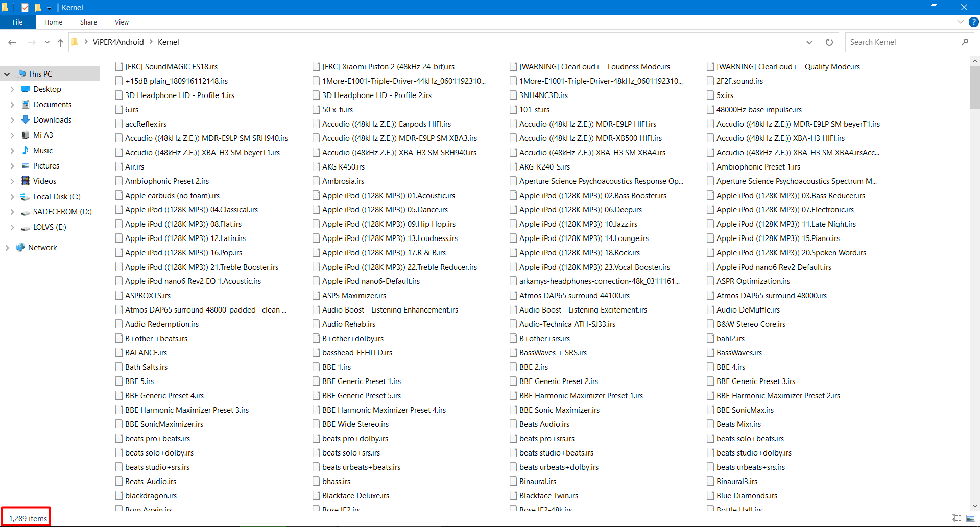Collapse the This PC tree node

[x=7, y=74]
